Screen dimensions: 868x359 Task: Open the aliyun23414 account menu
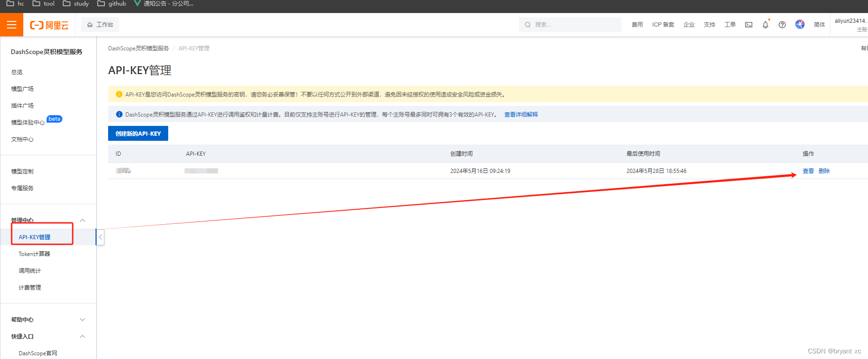[x=851, y=25]
